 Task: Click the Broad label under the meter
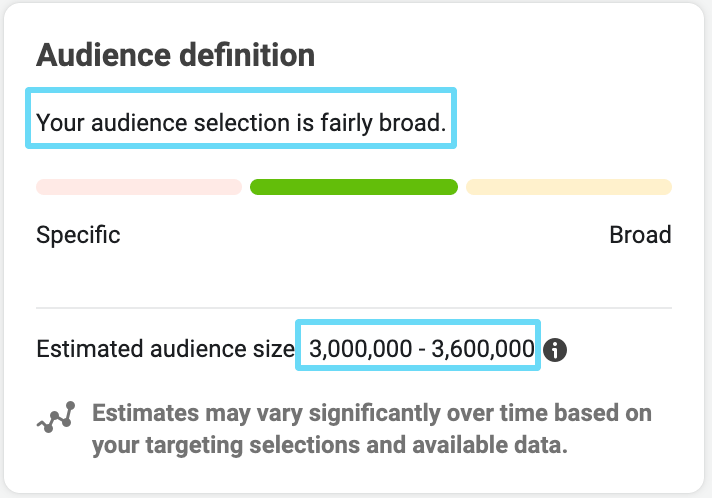[x=640, y=235]
